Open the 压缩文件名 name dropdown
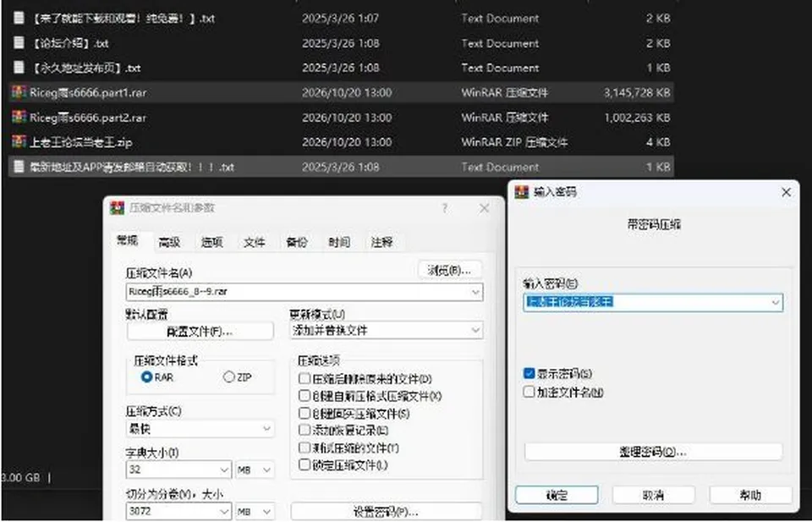The height and width of the screenshot is (522, 812). pyautogui.click(x=475, y=292)
